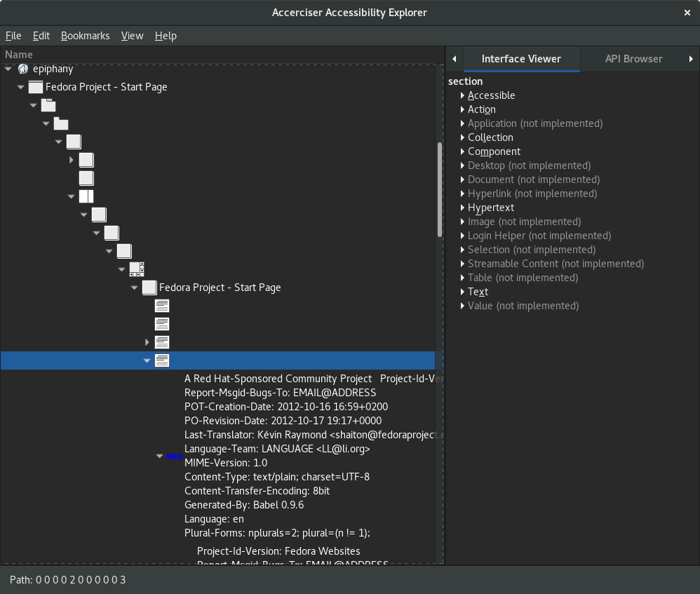Click the right tab-scroll arrow
Screen dimensions: 700x594
(691, 59)
